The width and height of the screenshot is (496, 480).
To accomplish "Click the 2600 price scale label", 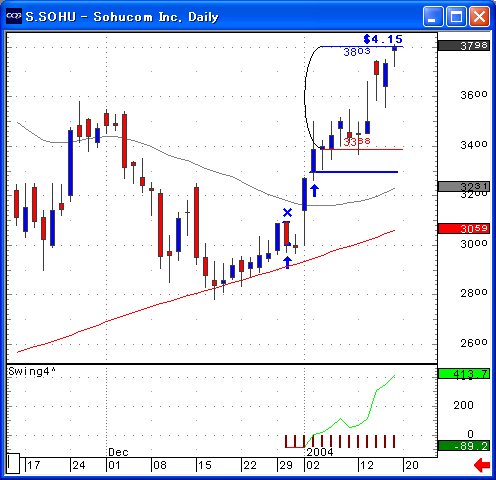I will pyautogui.click(x=474, y=343).
